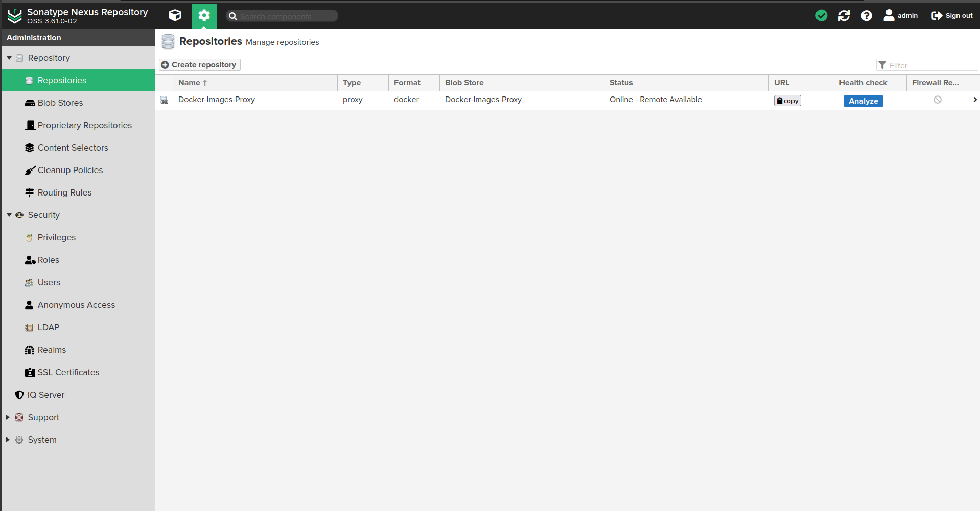
Task: Click the Health check column header
Action: click(x=863, y=83)
